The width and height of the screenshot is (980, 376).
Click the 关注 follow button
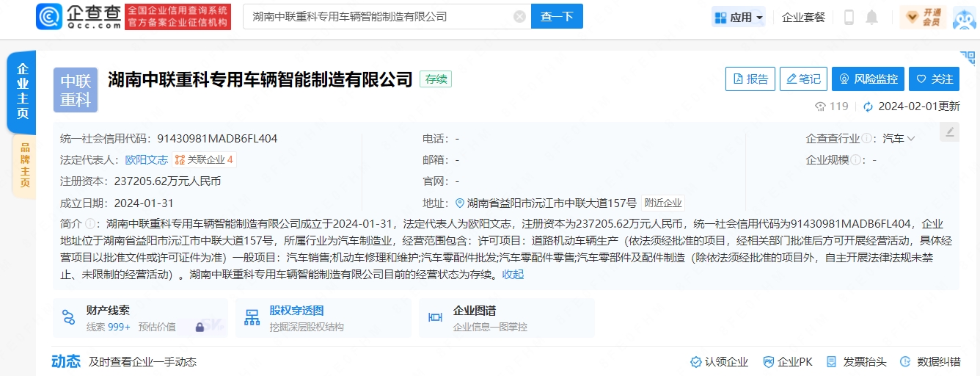(934, 79)
